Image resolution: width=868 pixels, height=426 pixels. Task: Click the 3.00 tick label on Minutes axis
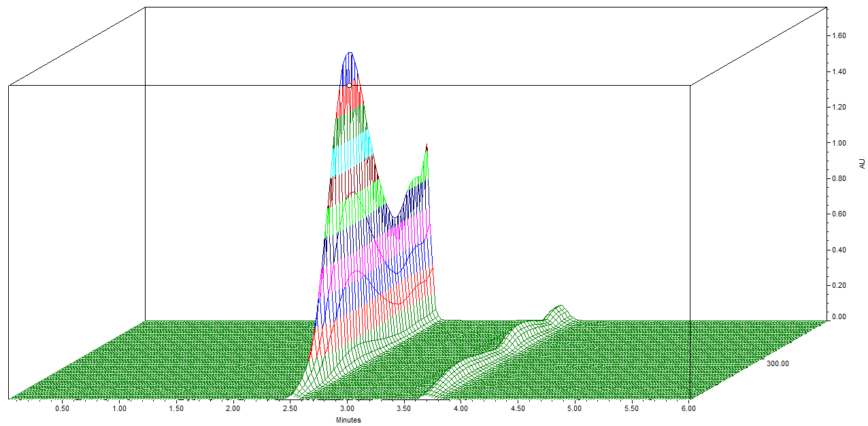pos(348,409)
